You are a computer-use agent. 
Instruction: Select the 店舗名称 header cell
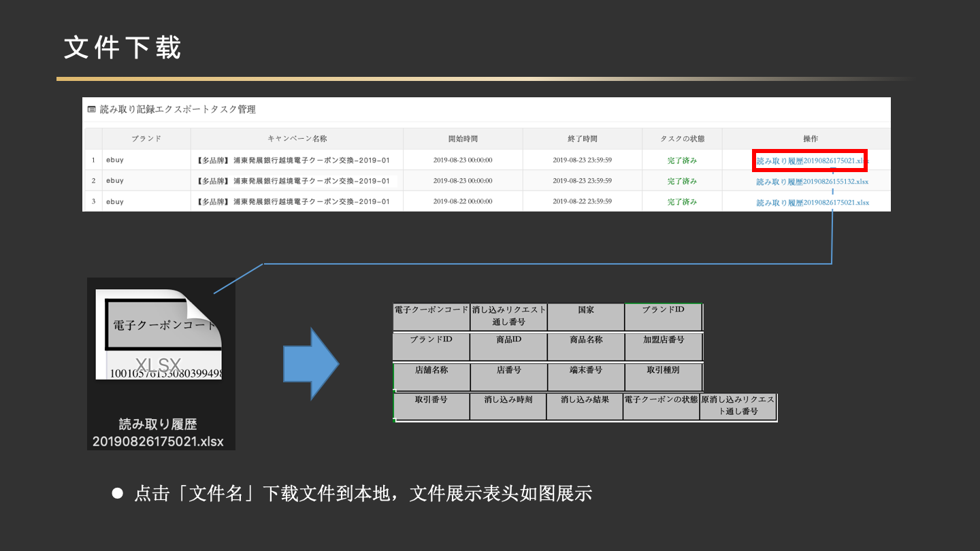pyautogui.click(x=431, y=377)
